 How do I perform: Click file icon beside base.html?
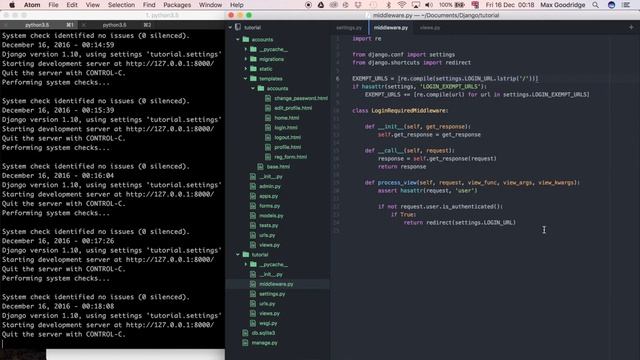pos(260,167)
